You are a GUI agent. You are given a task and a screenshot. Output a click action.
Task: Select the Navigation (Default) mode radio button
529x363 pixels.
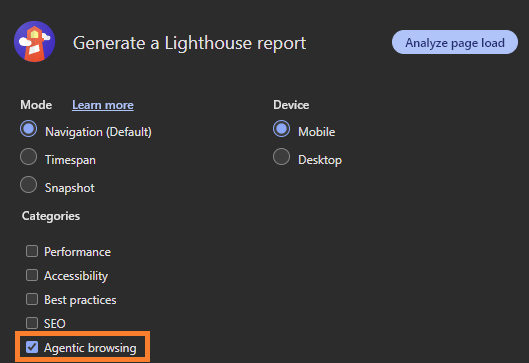coord(28,129)
